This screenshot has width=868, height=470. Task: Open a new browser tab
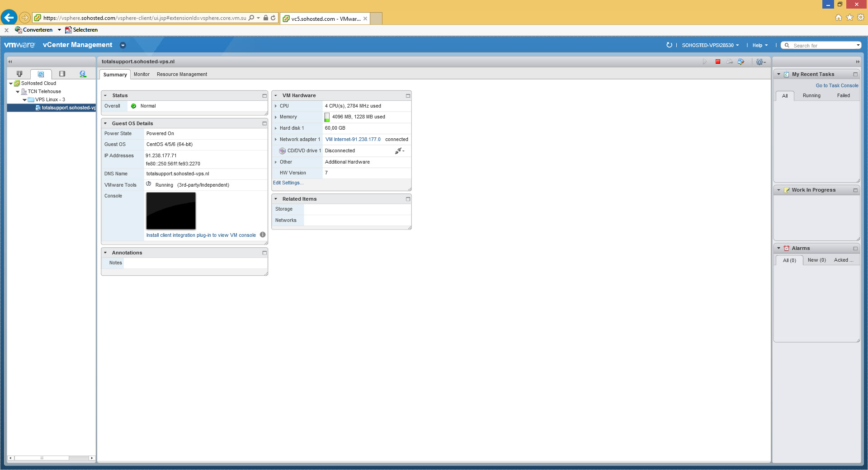pyautogui.click(x=376, y=19)
